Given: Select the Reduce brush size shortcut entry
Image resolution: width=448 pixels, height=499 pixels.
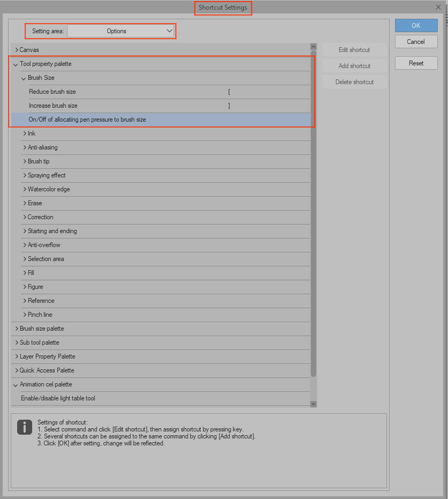Looking at the screenshot, I should point(107,91).
